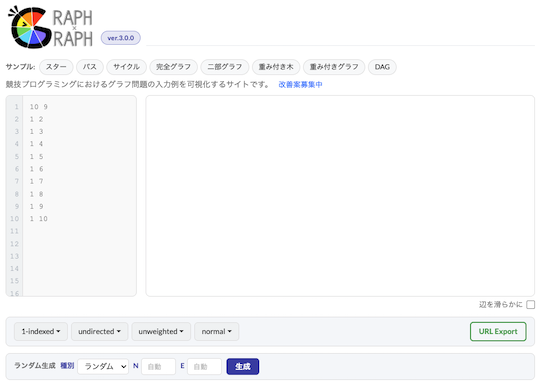Open the unweighted dropdown

[x=161, y=332]
